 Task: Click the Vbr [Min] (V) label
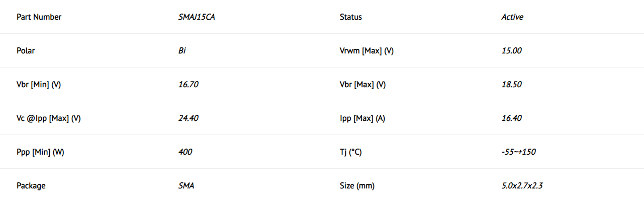click(39, 85)
